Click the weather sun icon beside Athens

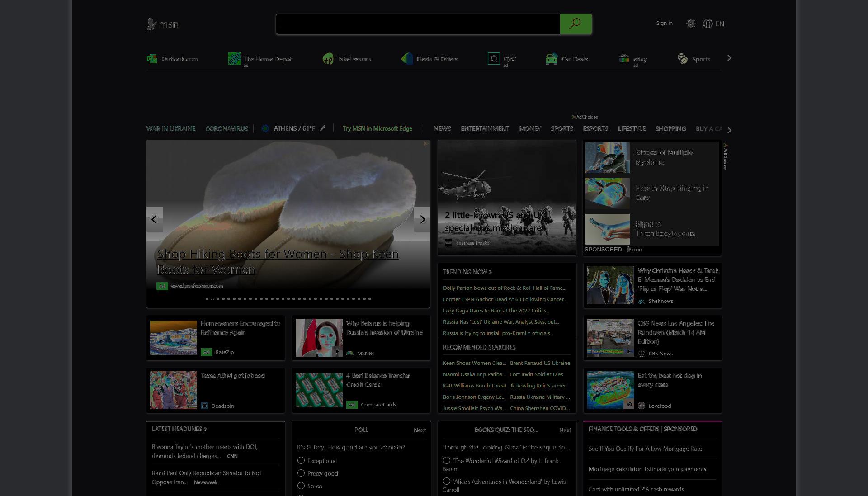(265, 128)
